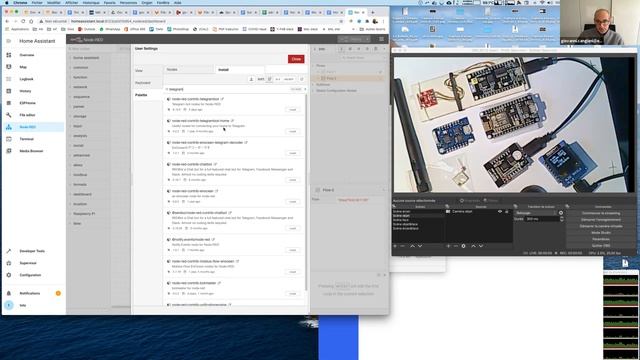Screen dimensions: 640x360
Task: Open external link of node-red-contrib-telegrambot
Action: (222, 99)
